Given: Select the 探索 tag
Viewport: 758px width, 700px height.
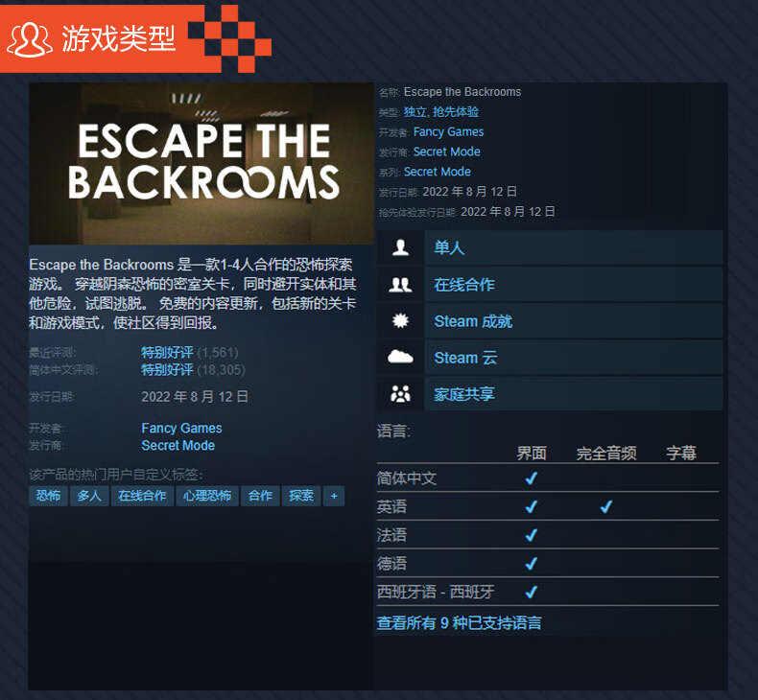Looking at the screenshot, I should (301, 496).
